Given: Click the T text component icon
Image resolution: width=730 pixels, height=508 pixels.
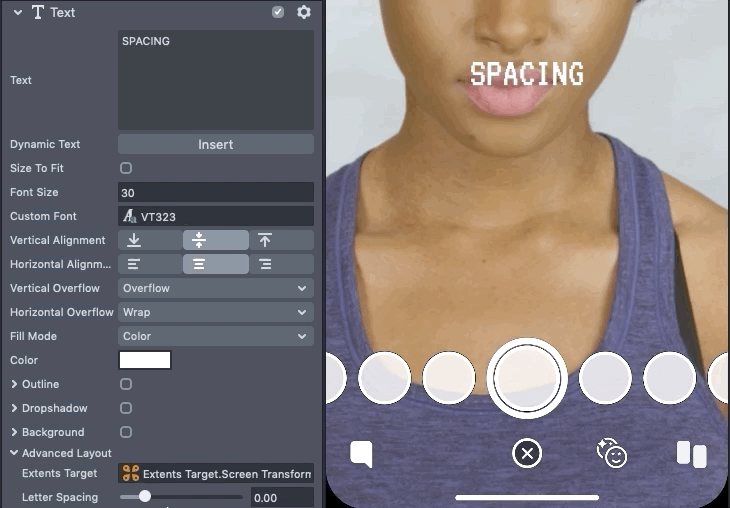Looking at the screenshot, I should 38,12.
